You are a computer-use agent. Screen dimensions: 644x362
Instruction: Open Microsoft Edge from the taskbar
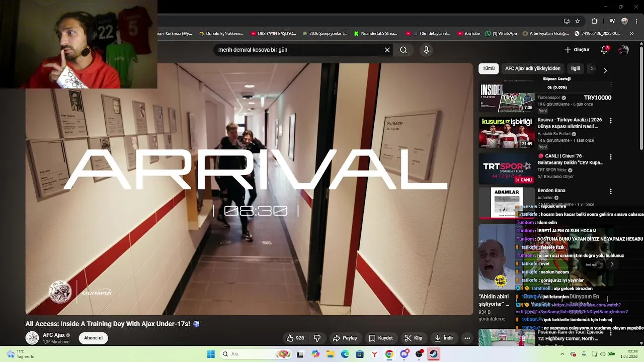[x=345, y=354]
